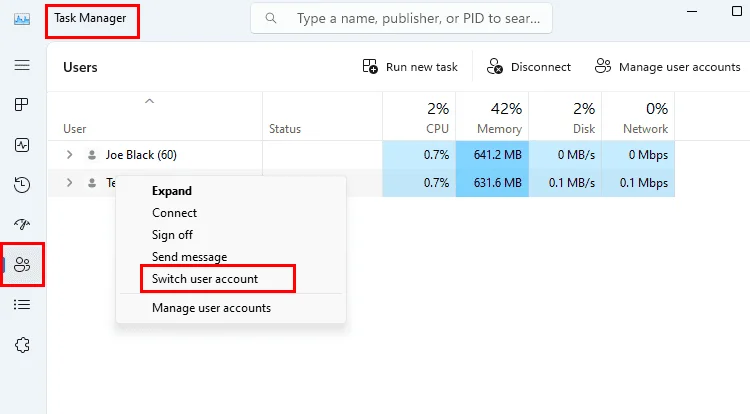The height and width of the screenshot is (414, 750).
Task: Choose Sign off in the context menu
Action: [x=172, y=235]
